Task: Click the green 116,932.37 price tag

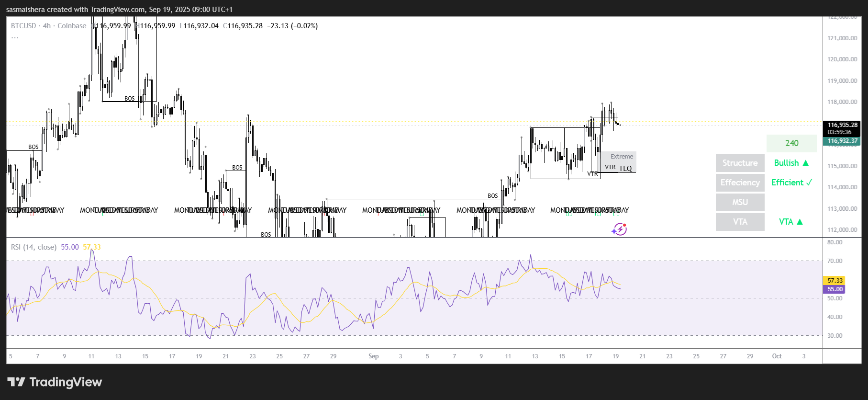Action: 842,141
